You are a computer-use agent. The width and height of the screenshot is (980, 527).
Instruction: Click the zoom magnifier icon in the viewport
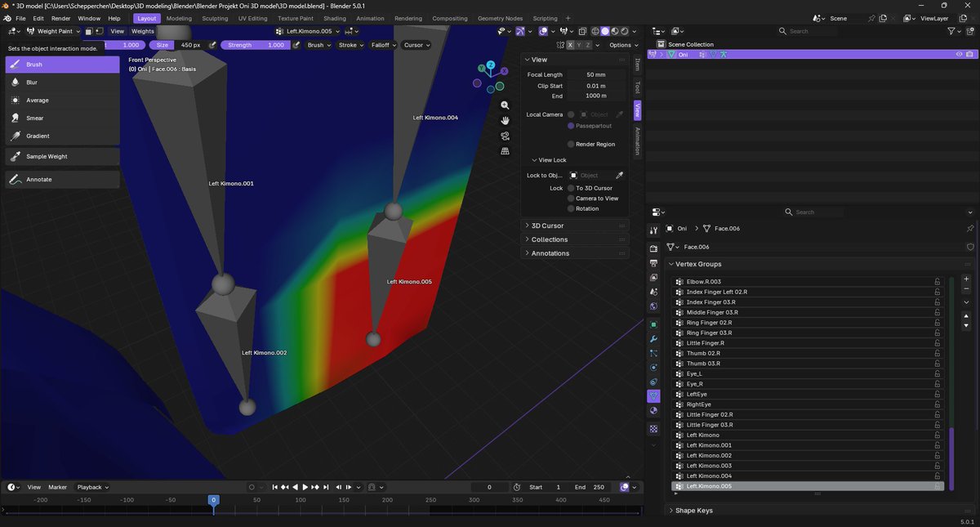click(x=506, y=105)
